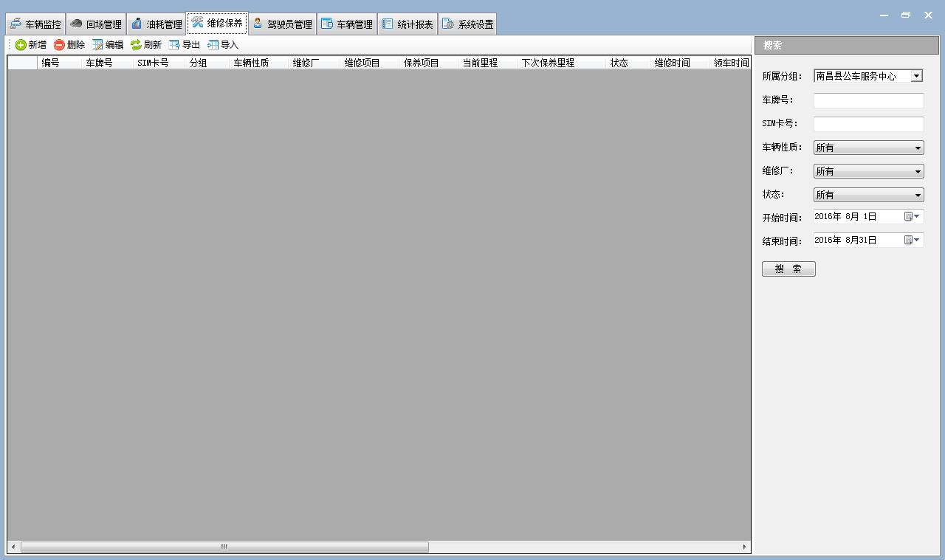Open the 开始时间 calendar picker
The height and width of the screenshot is (560, 945).
click(913, 217)
